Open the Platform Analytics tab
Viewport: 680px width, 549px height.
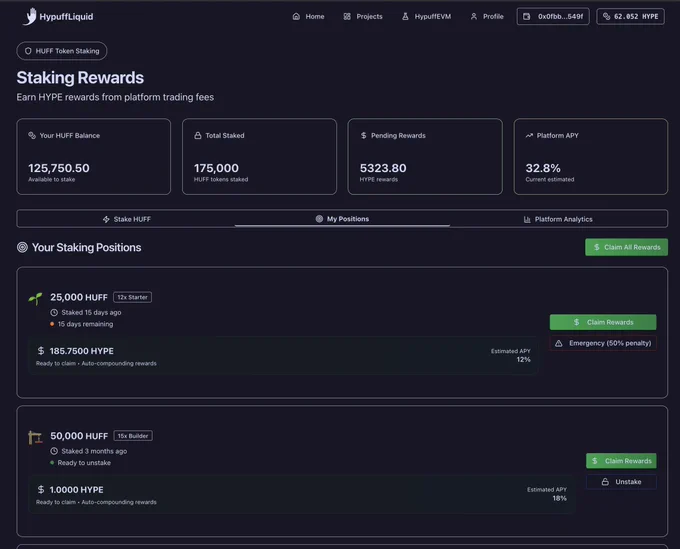coord(558,219)
